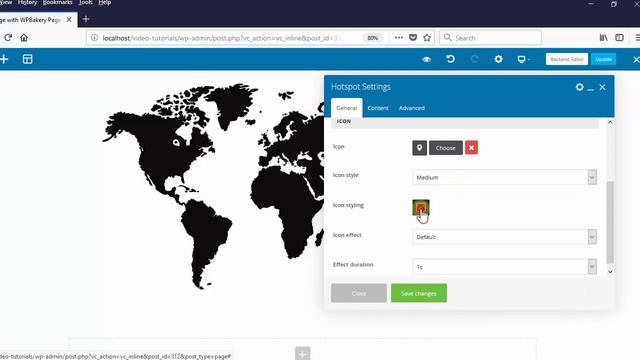The image size is (640, 360).
Task: Open a new browser tab
Action: [x=86, y=19]
